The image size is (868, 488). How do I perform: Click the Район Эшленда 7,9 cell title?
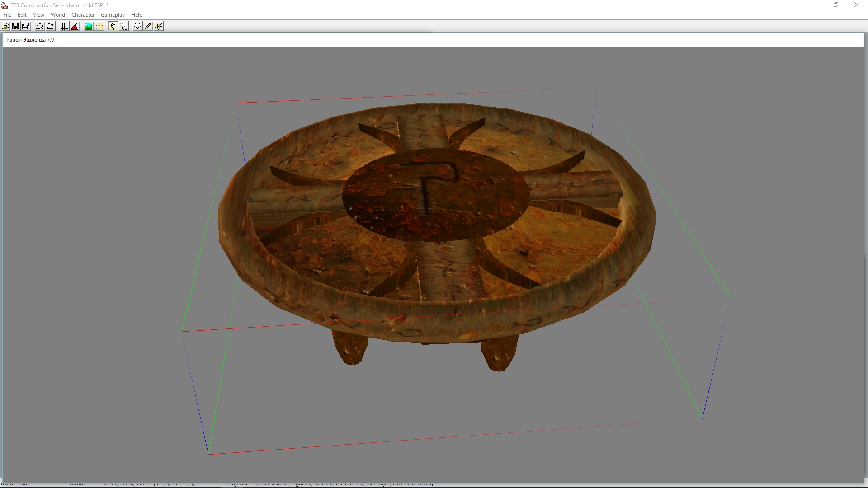[x=30, y=40]
